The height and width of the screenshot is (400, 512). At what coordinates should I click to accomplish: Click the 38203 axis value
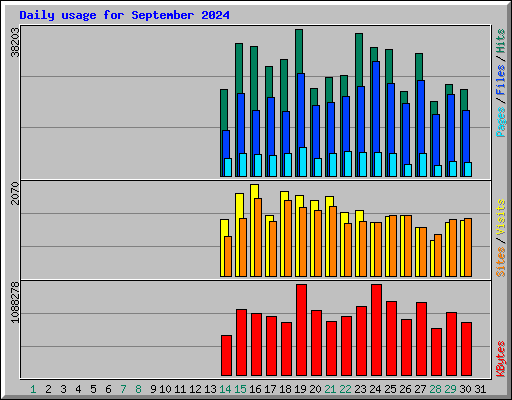pyautogui.click(x=15, y=42)
